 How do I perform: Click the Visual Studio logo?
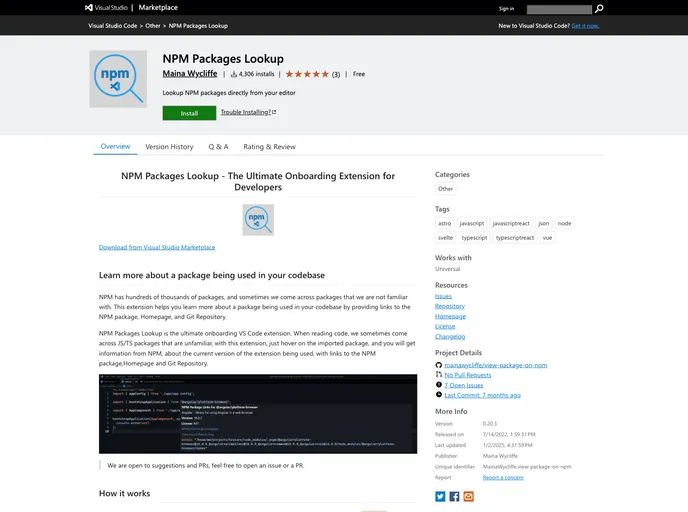pyautogui.click(x=106, y=7)
